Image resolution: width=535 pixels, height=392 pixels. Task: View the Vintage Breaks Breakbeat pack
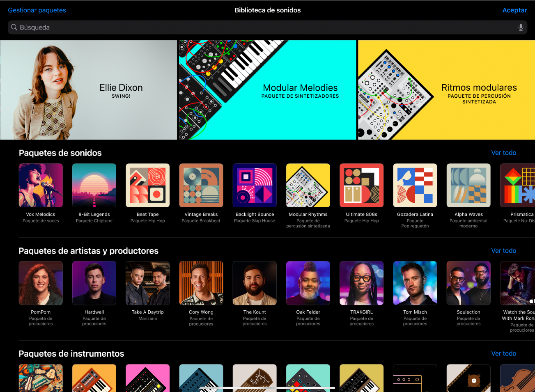[x=201, y=185]
